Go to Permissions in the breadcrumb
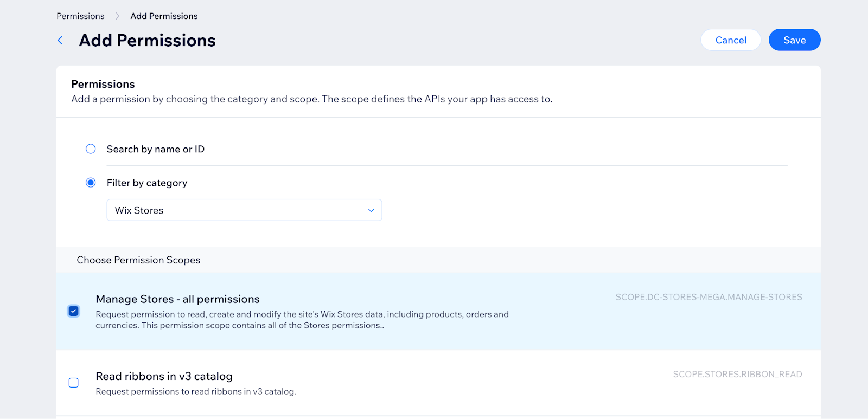868x419 pixels. (x=80, y=16)
